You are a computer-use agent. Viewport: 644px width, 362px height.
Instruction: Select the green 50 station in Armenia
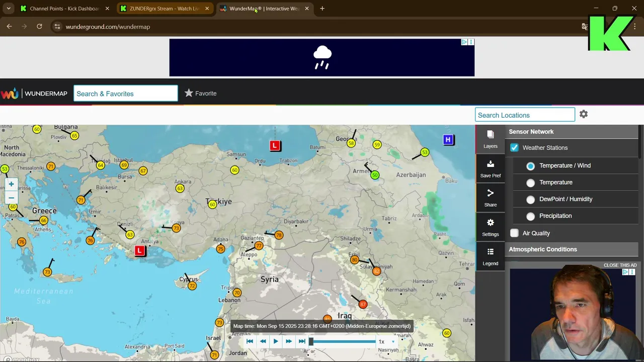tap(375, 175)
